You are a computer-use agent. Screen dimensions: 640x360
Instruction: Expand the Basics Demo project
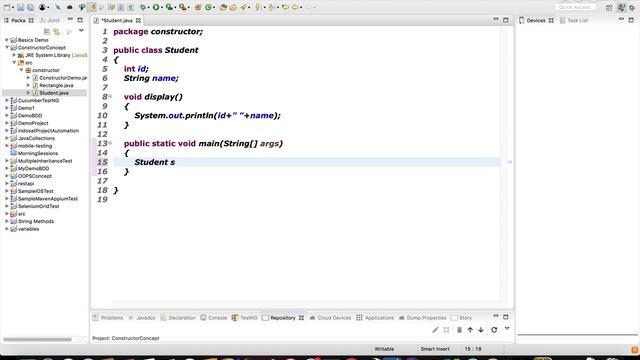coord(7,40)
